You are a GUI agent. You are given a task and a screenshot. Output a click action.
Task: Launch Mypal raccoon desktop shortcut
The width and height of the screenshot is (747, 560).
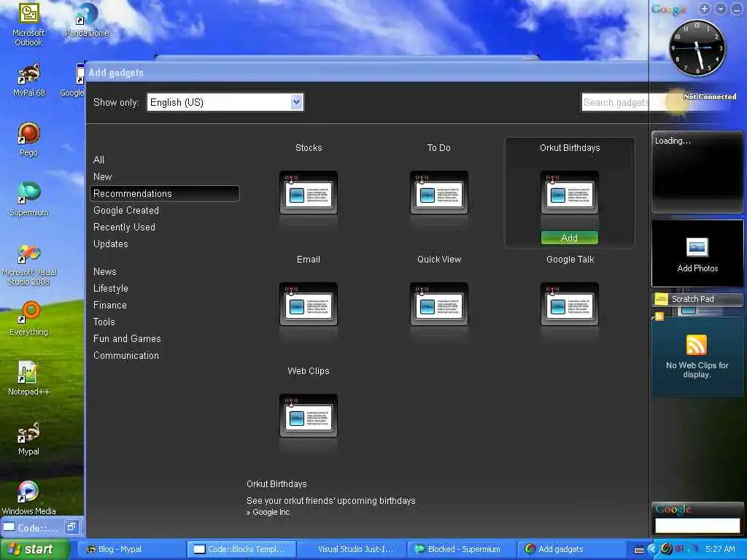pos(28,438)
